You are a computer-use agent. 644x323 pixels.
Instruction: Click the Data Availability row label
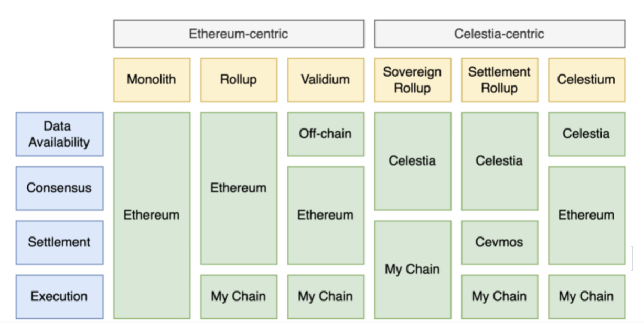pos(59,134)
